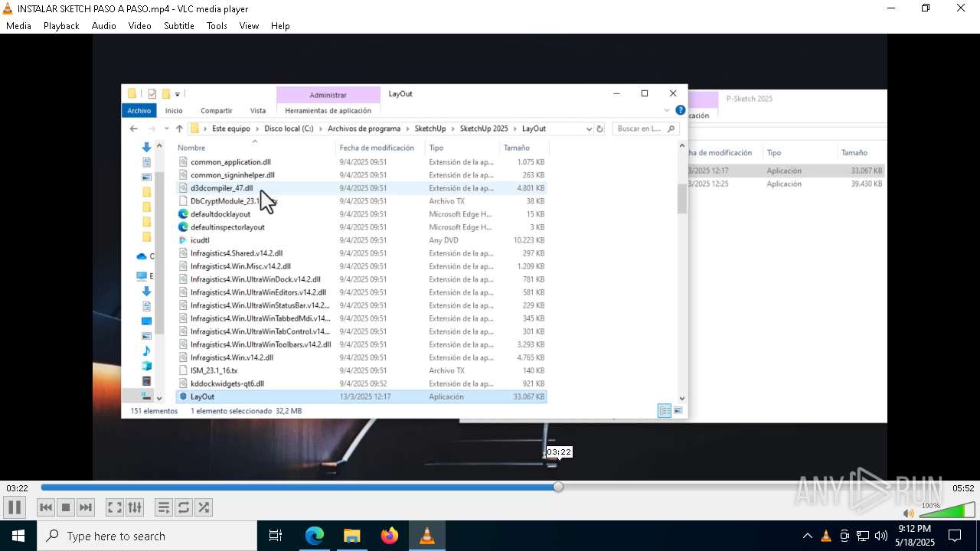
Task: Click Explorer up-folder arrow
Action: coord(179,129)
